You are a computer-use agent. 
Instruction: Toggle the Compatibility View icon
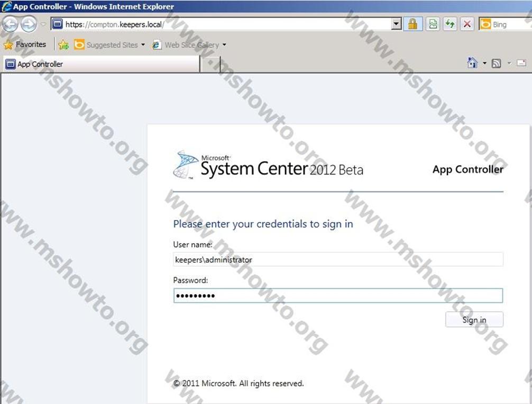point(433,24)
